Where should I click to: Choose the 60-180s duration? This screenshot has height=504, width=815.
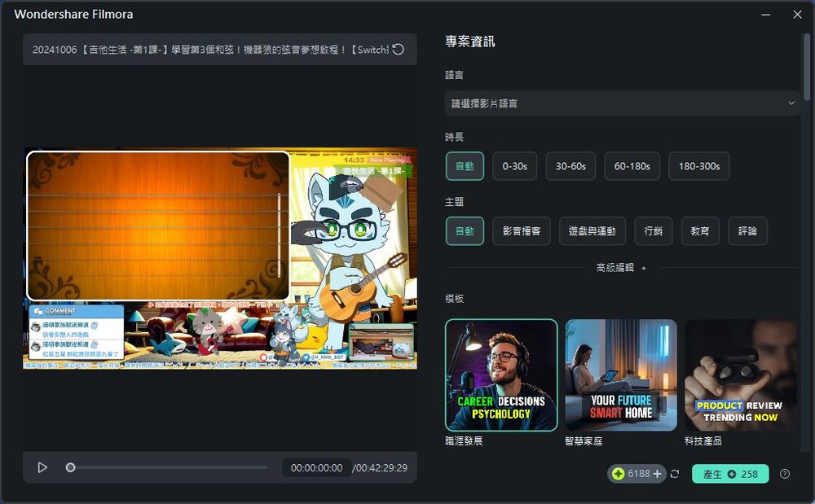coord(632,166)
